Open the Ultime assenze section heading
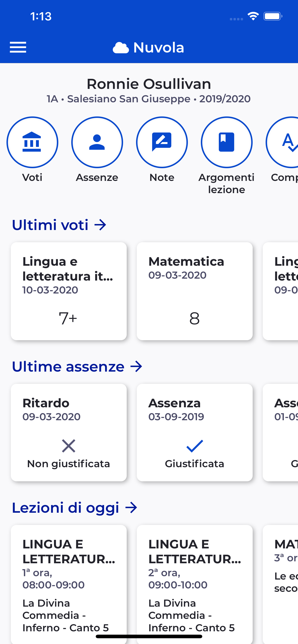The width and height of the screenshot is (298, 644). (x=68, y=367)
